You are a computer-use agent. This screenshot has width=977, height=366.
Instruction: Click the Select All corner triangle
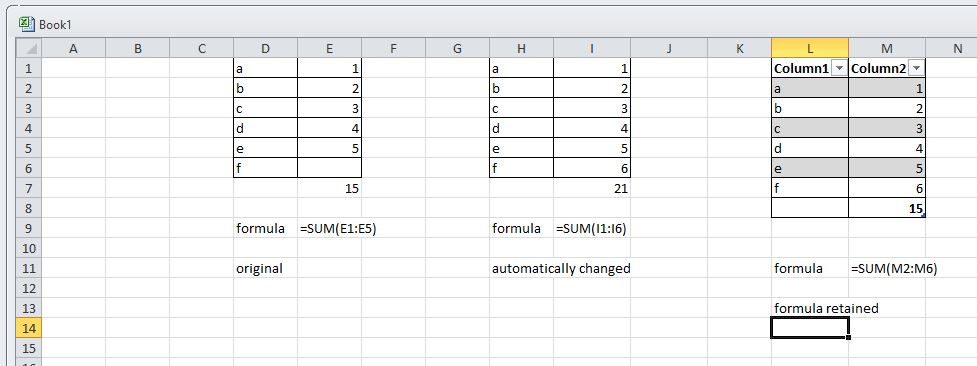(x=29, y=49)
